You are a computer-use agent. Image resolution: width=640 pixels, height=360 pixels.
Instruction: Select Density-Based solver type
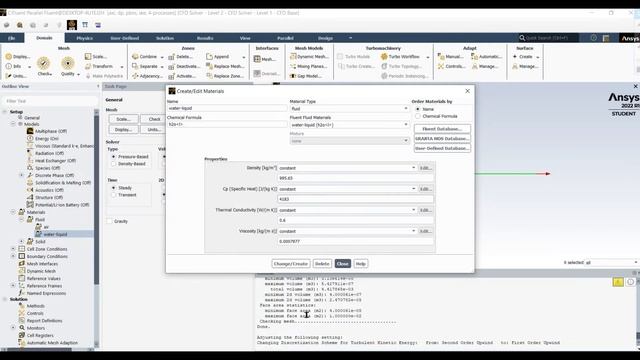(x=113, y=164)
